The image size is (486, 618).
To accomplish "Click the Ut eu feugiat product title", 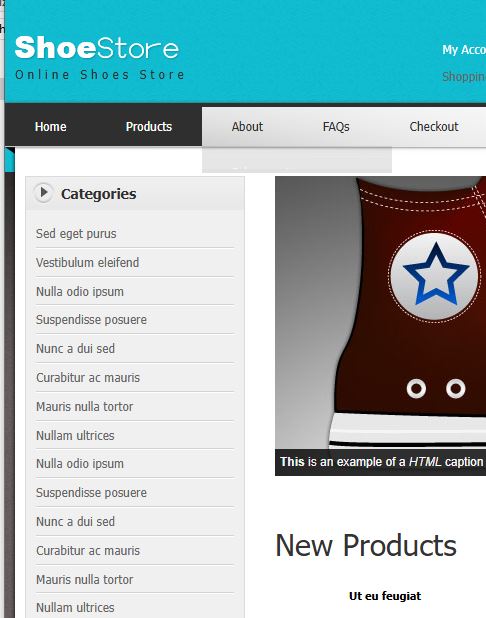I will pos(385,596).
